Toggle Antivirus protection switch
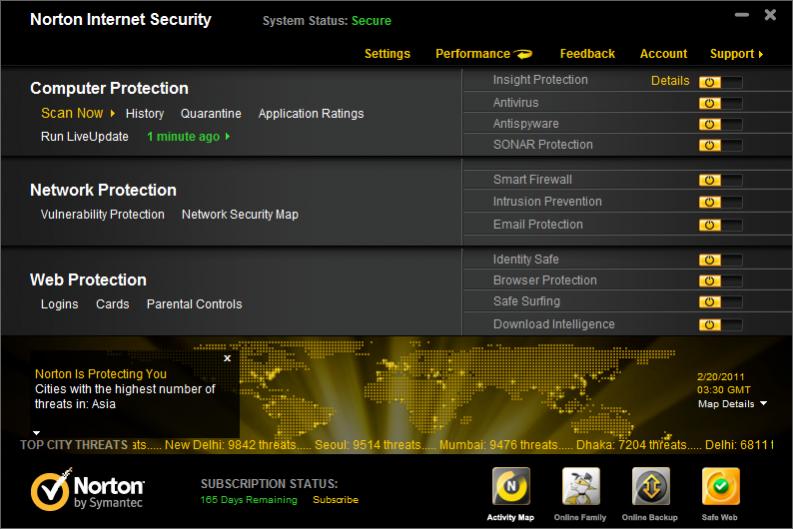Screen dimensions: 793x529 click(721, 104)
